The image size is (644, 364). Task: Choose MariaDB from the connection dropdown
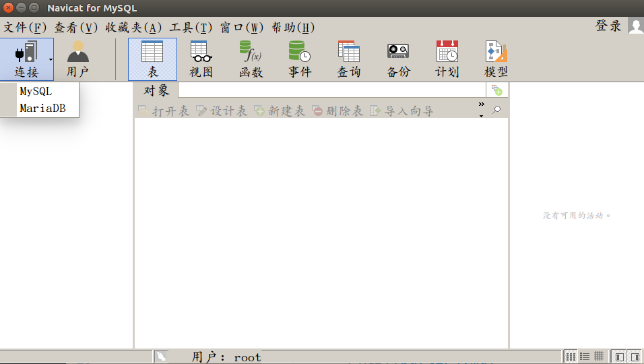pyautogui.click(x=42, y=108)
